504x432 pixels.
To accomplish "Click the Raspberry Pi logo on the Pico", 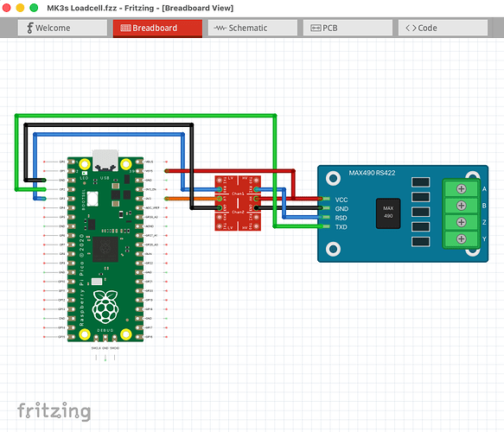I will (x=105, y=307).
